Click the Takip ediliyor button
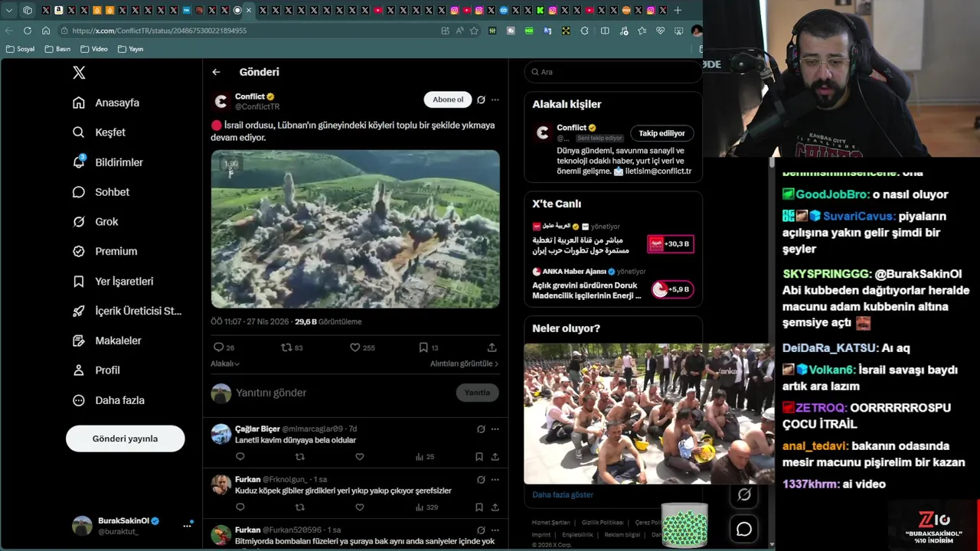This screenshot has height=551, width=980. (x=661, y=133)
